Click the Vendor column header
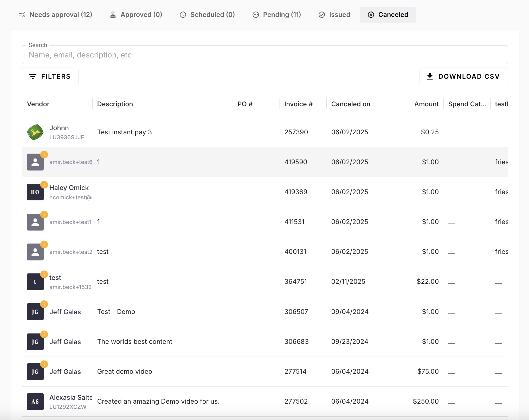529x420 pixels. coord(38,104)
